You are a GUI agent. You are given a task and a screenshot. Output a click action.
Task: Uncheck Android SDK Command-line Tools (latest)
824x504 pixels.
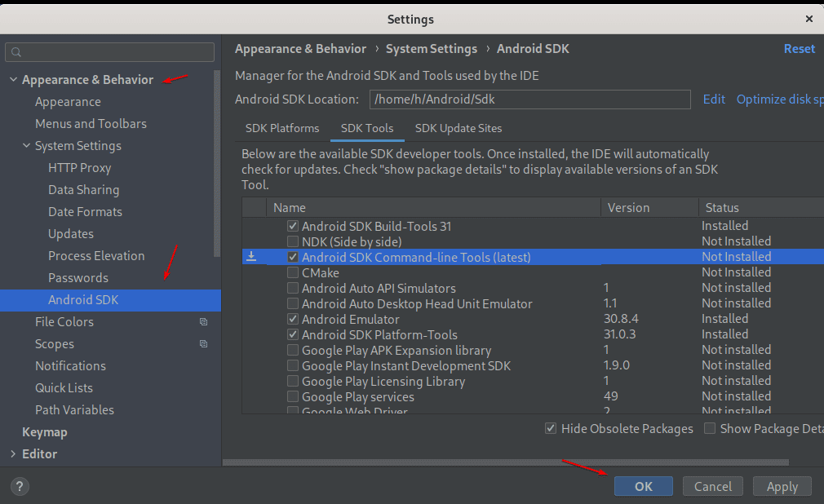coord(293,257)
